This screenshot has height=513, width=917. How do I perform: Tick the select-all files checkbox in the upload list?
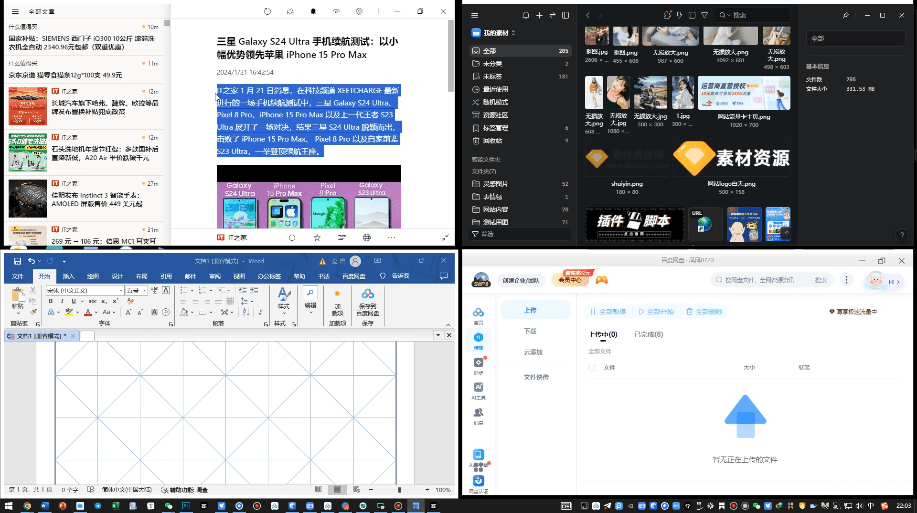pos(592,367)
